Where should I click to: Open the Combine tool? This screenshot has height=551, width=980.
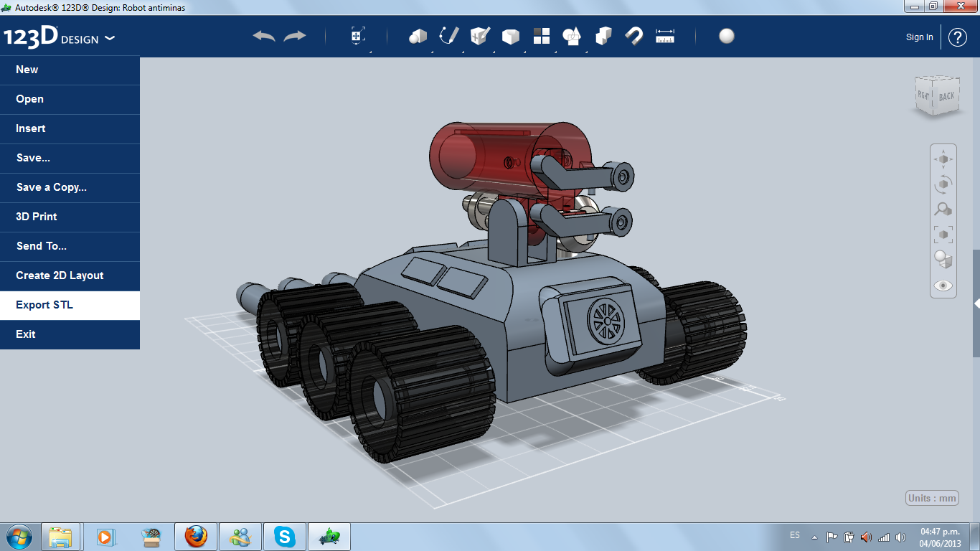[x=603, y=37]
